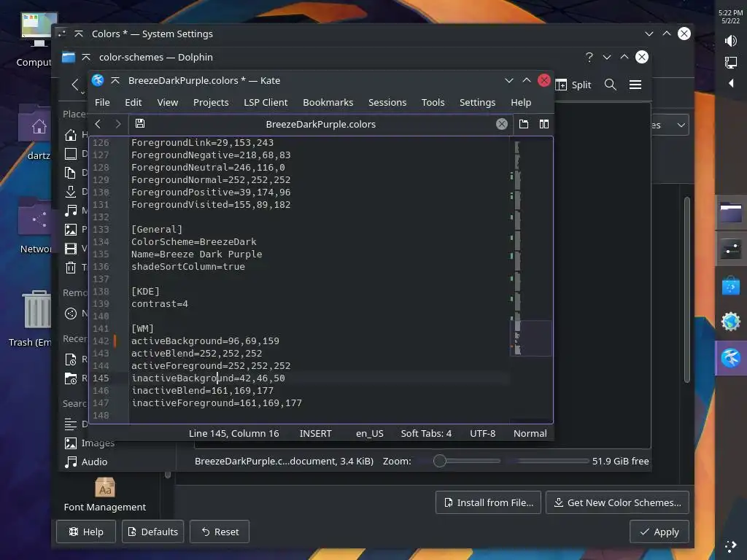
Task: Open Font Management in System Settings
Action: (105, 495)
